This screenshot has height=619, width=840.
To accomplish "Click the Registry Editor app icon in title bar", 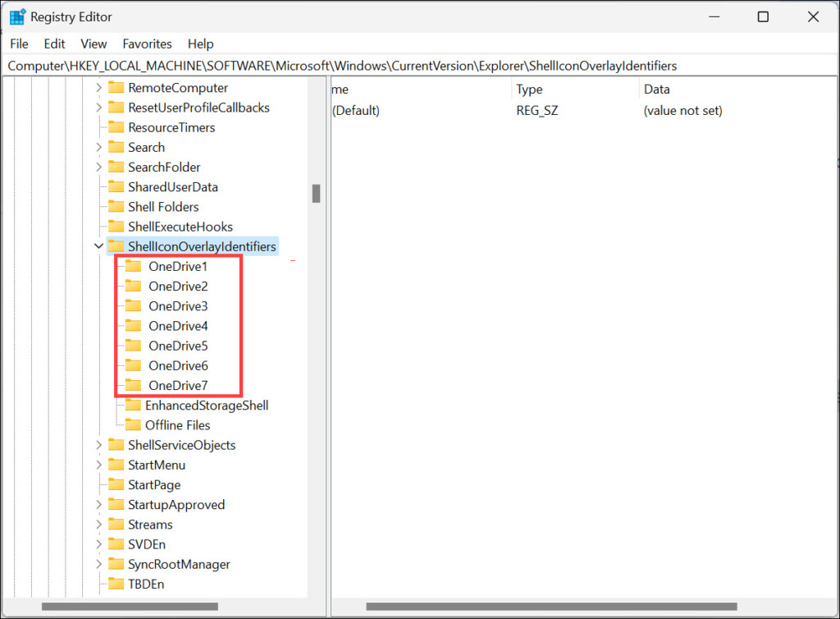I will [x=17, y=16].
